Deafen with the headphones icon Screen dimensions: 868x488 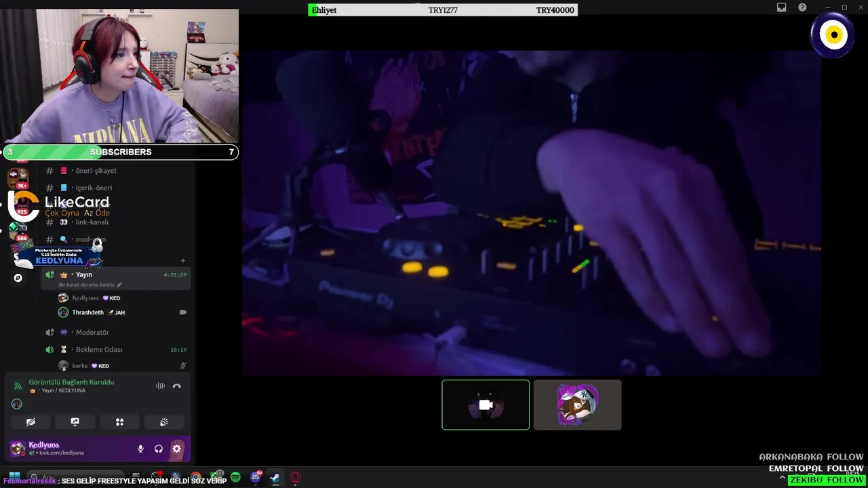(x=159, y=449)
